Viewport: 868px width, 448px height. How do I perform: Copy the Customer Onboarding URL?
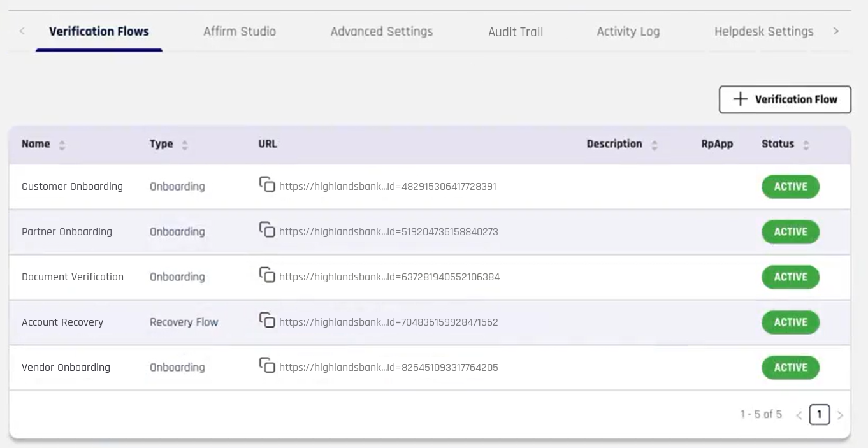pos(267,185)
